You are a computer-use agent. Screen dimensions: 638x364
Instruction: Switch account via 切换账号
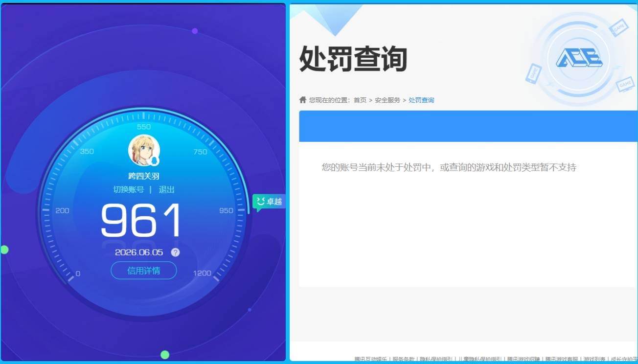click(x=129, y=189)
